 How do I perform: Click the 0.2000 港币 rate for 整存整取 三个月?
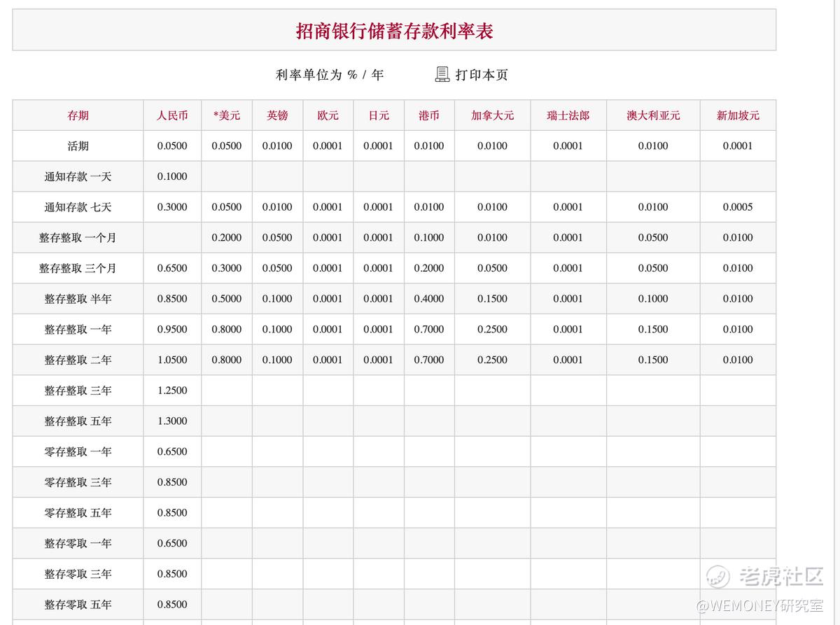click(x=429, y=268)
